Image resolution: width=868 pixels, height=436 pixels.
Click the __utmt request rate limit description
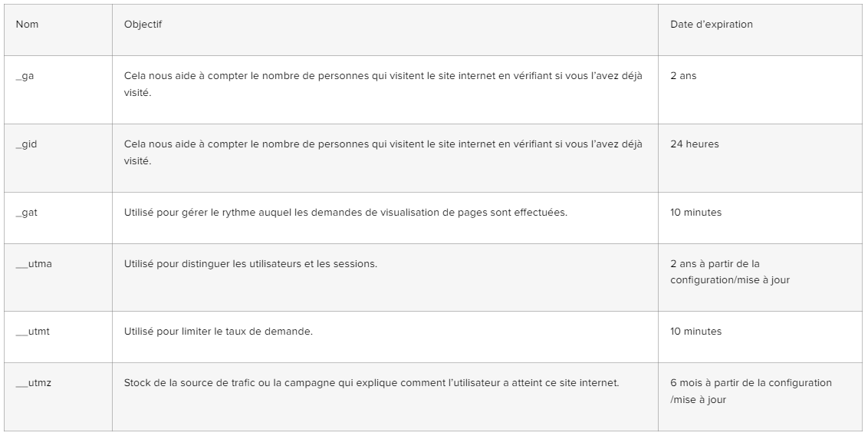[219, 332]
